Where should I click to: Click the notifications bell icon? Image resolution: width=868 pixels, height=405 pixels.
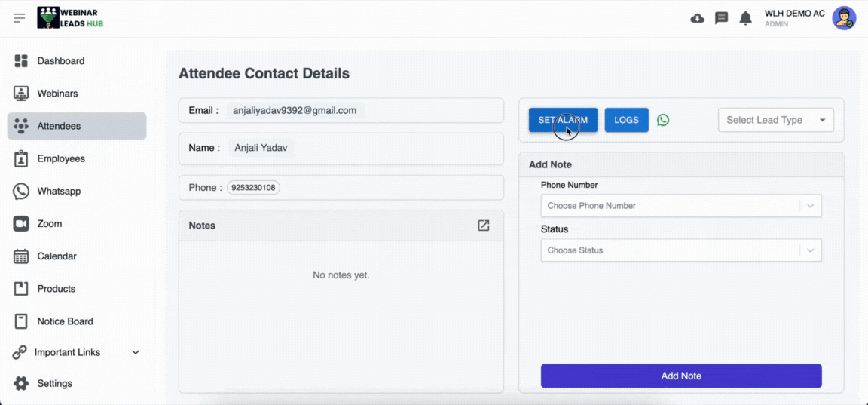coord(745,18)
